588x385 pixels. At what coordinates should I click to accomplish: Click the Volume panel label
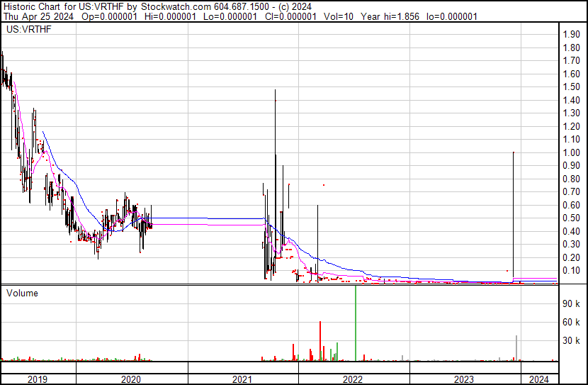click(22, 293)
